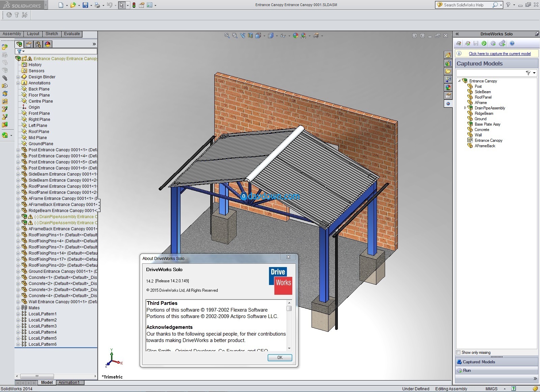This screenshot has height=392, width=540.
Task: Switch to the Layout tab
Action: (x=33, y=34)
